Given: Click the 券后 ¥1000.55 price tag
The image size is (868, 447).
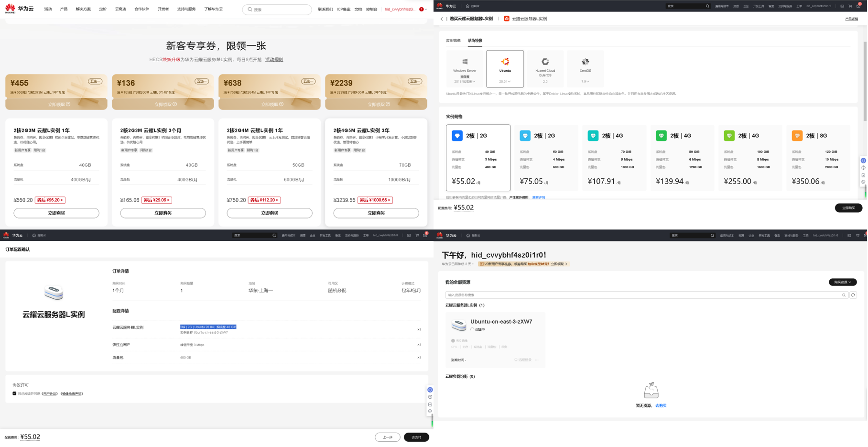Looking at the screenshot, I should tap(375, 200).
